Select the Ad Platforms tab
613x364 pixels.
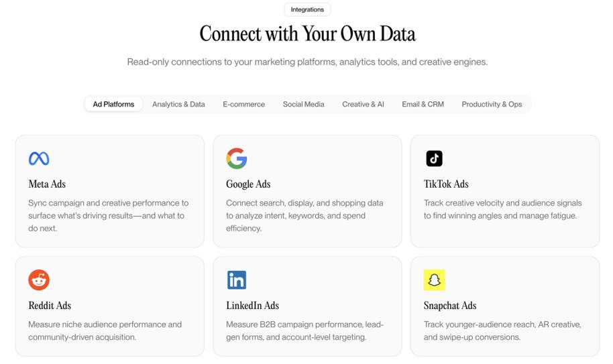pos(113,105)
